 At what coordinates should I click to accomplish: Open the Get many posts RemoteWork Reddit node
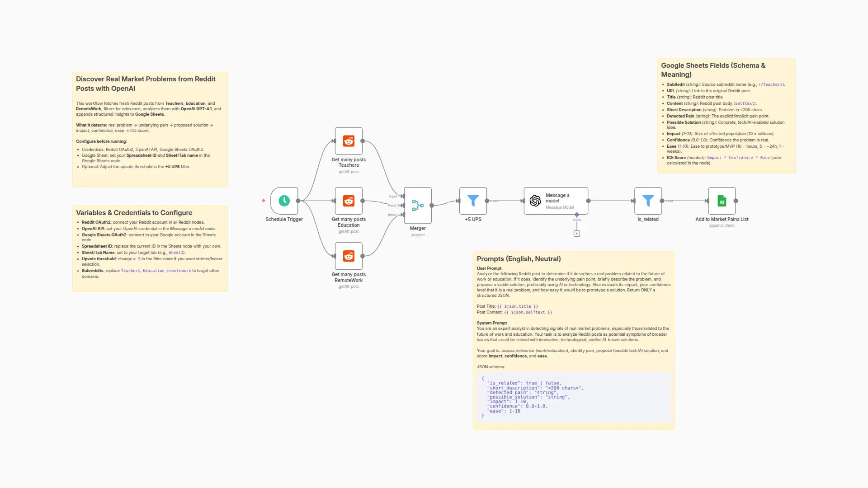click(348, 256)
